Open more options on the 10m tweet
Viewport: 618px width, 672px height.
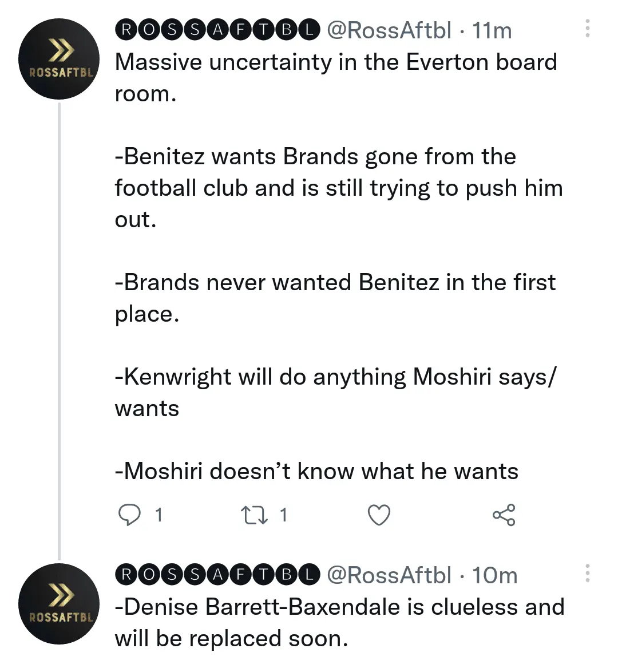(x=587, y=574)
